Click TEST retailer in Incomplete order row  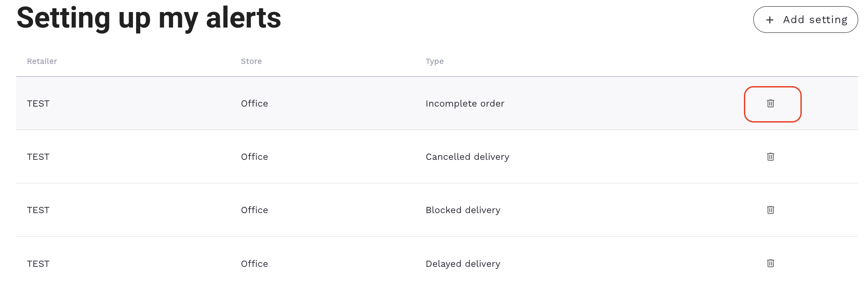[38, 103]
